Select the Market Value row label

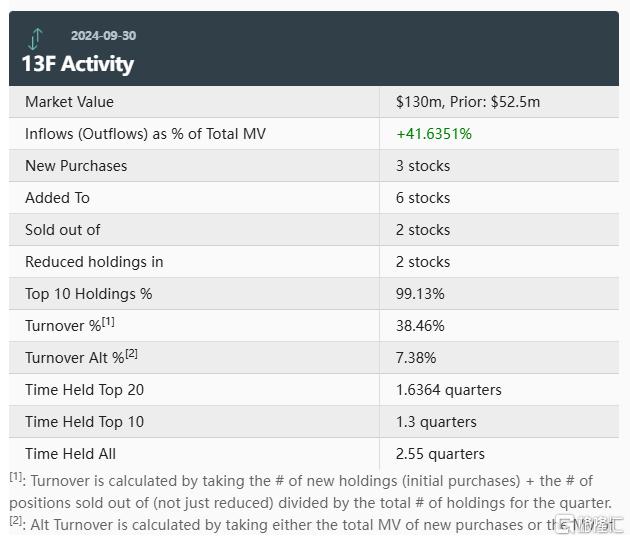(70, 102)
